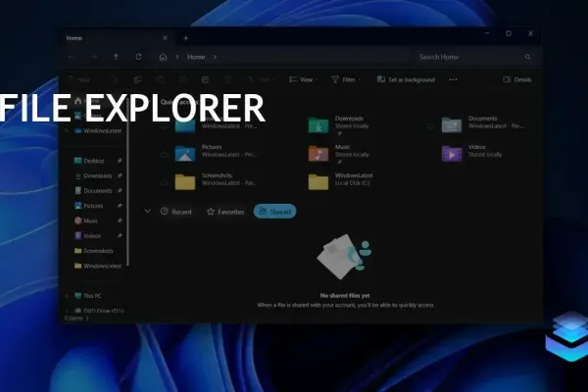Click the search magnifier icon
This screenshot has width=588, height=392.
tap(527, 57)
